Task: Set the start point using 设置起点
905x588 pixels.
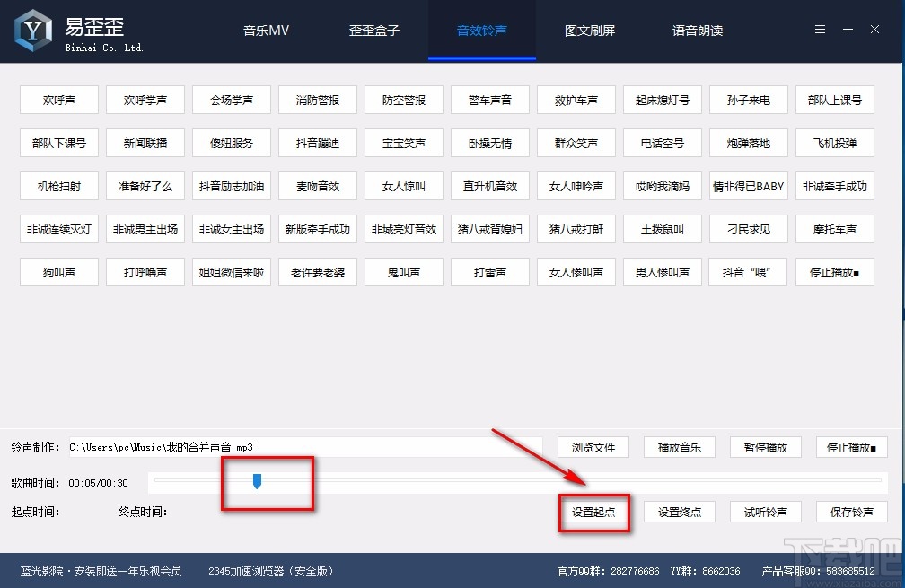Action: click(593, 511)
